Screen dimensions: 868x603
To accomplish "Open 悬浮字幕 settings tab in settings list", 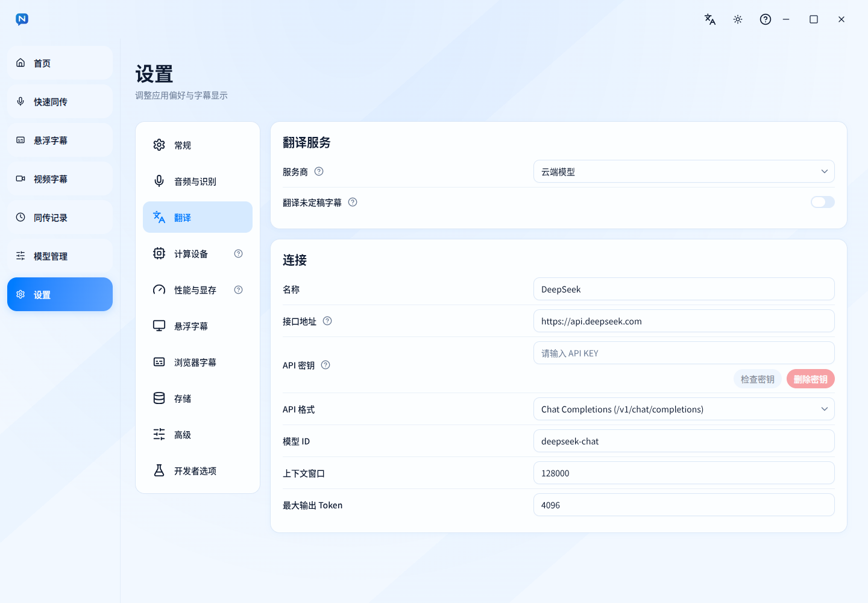I will 198,326.
